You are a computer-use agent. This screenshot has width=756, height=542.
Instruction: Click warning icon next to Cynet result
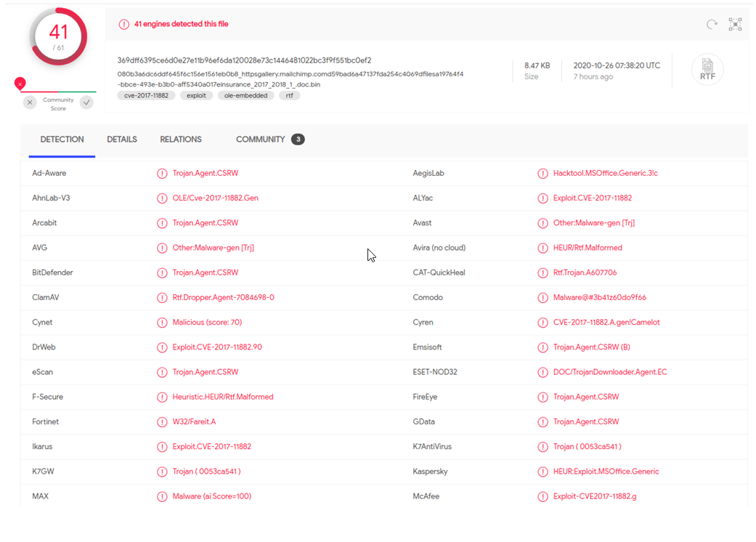click(x=162, y=323)
